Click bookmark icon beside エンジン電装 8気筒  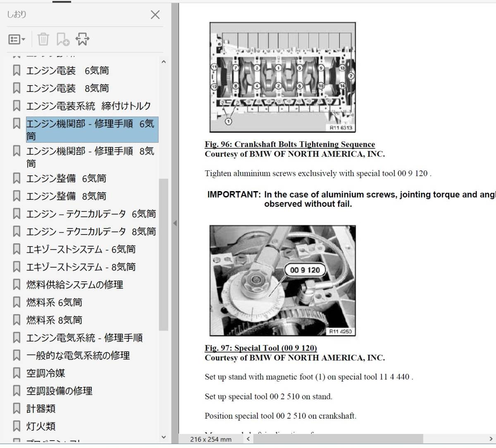(x=17, y=89)
